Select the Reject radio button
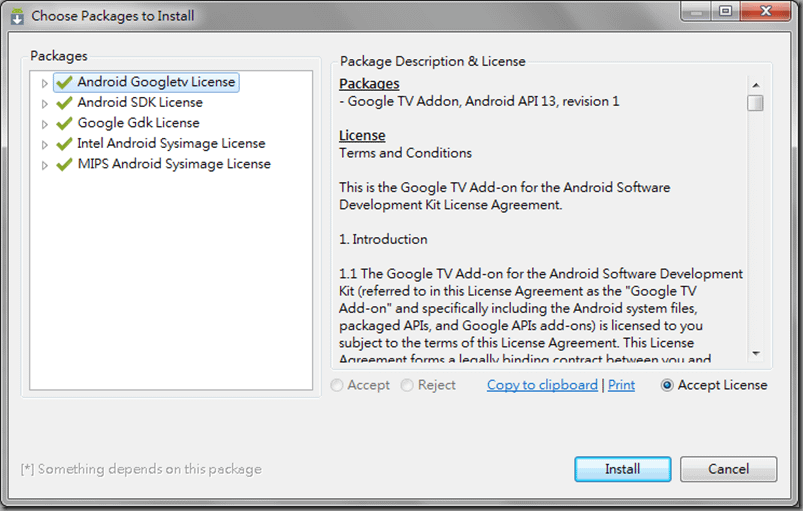This screenshot has width=803, height=511. (x=407, y=385)
